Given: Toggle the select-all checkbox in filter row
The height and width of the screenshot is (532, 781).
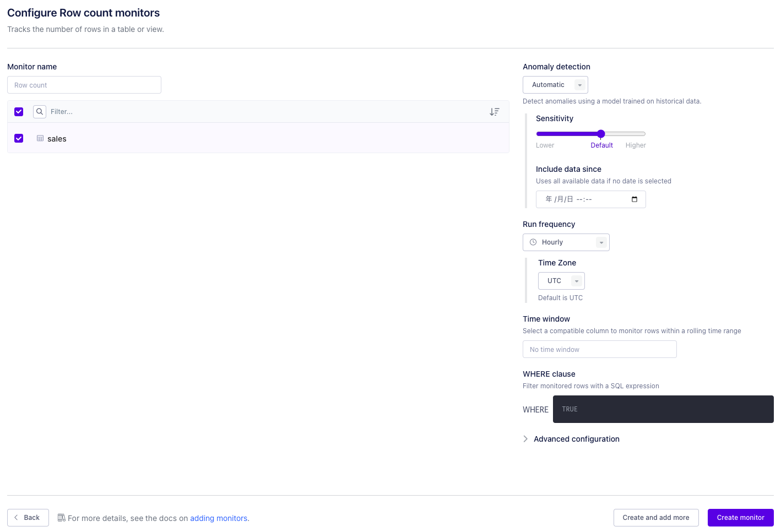Looking at the screenshot, I should click(x=19, y=112).
